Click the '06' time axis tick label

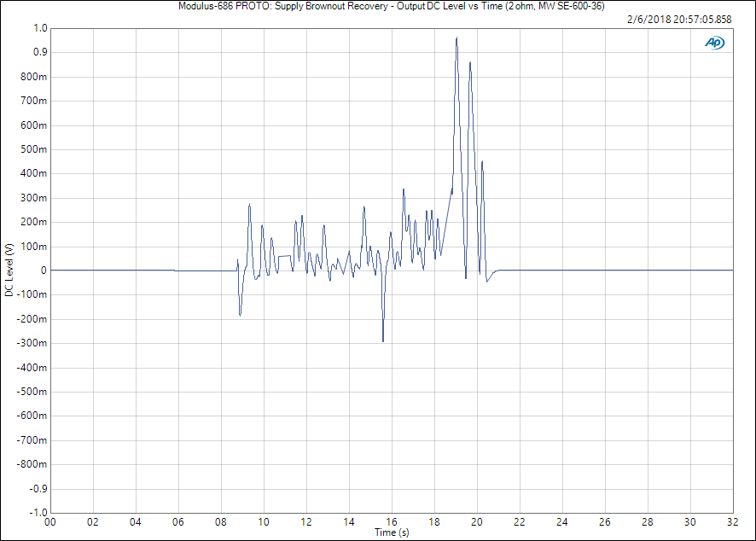178,521
